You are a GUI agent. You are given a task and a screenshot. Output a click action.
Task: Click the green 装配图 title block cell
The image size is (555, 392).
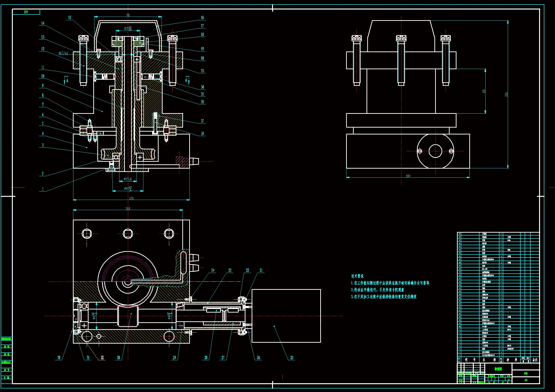[x=498, y=369]
